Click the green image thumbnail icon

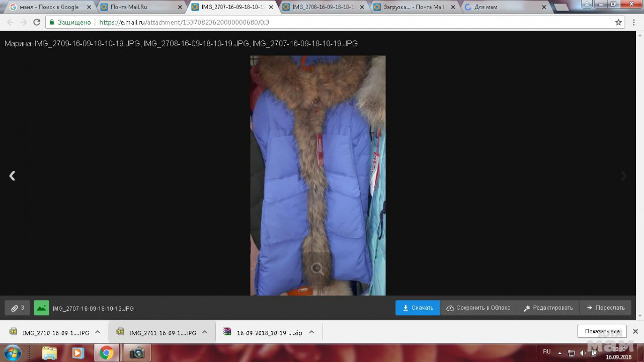pos(41,308)
